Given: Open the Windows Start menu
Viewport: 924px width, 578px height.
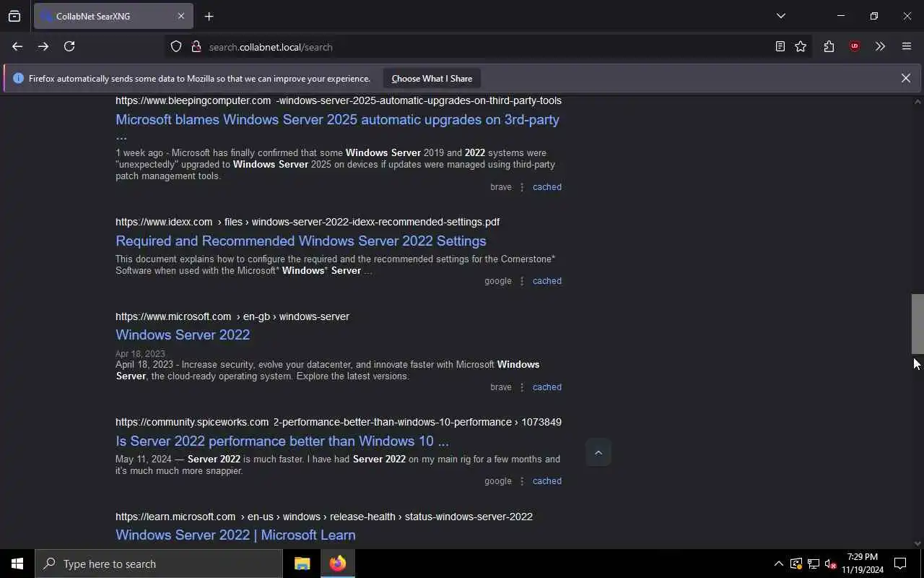Looking at the screenshot, I should 17,564.
